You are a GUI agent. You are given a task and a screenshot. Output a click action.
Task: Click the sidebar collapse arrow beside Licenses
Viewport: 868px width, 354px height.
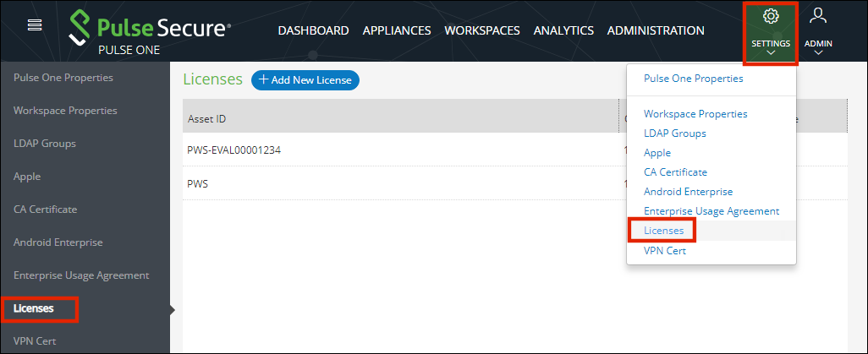pyautogui.click(x=172, y=310)
